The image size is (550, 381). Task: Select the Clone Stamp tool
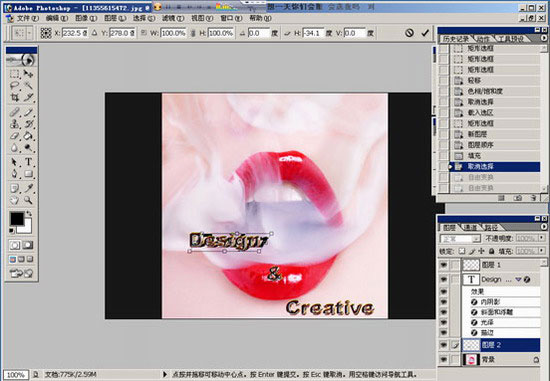coord(14,124)
